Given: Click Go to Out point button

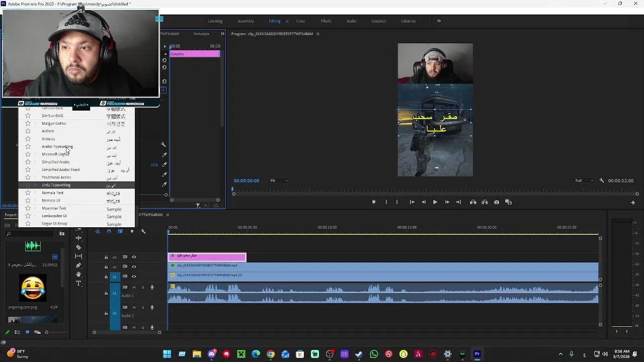Looking at the screenshot, I should [458, 202].
